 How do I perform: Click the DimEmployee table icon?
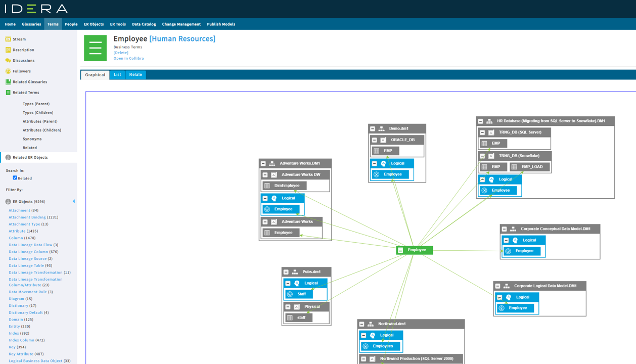click(x=267, y=186)
